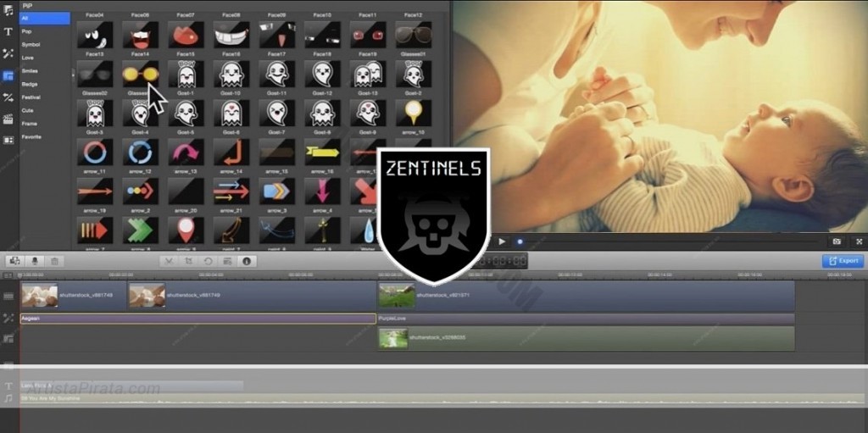Select the two-ghosts Gost-13 overlay
This screenshot has height=433, width=868.
point(368,75)
